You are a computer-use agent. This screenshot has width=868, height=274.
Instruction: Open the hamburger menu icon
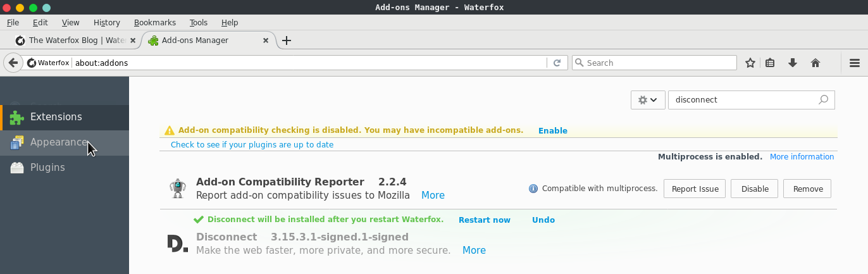[x=855, y=63]
